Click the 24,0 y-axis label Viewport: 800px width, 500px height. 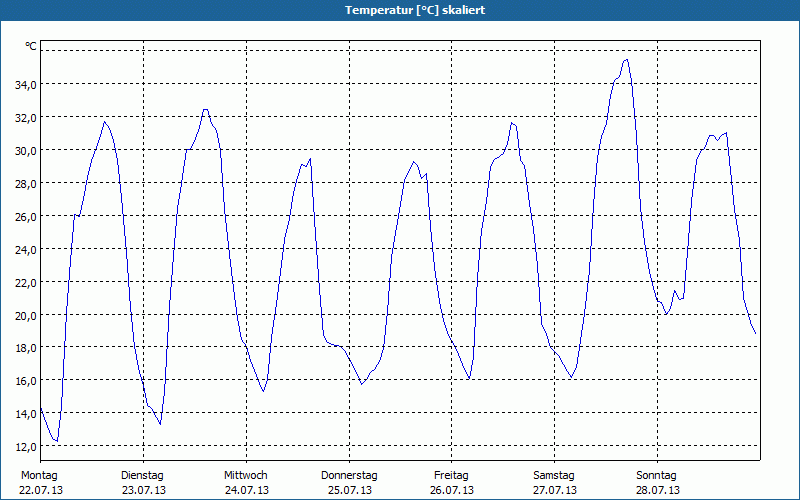pyautogui.click(x=26, y=249)
